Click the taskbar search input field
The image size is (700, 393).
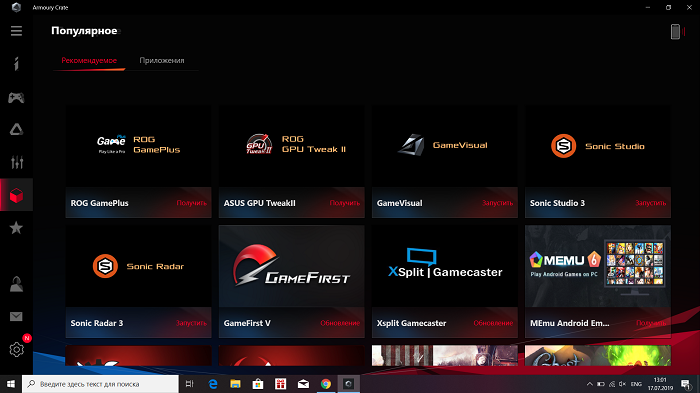tap(100, 384)
